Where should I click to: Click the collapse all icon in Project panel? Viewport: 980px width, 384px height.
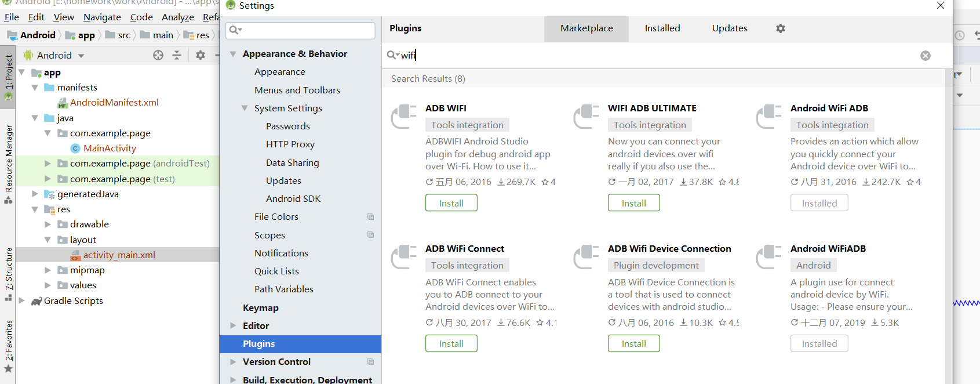[177, 55]
